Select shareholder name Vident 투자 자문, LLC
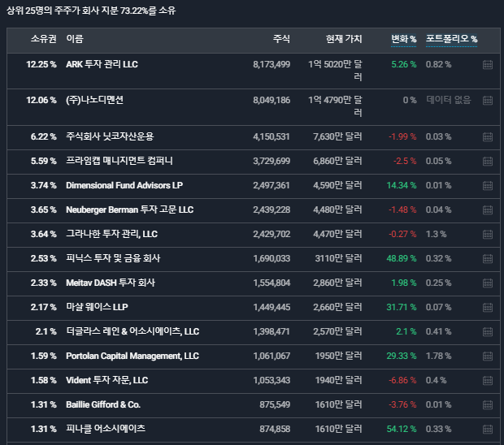The height and width of the screenshot is (445, 504). pos(107,380)
